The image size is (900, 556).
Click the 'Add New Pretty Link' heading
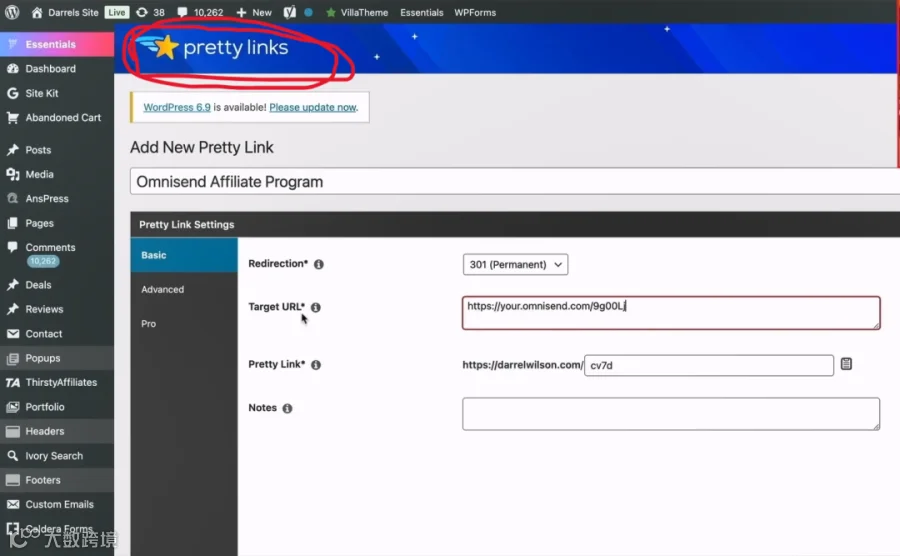coord(201,147)
